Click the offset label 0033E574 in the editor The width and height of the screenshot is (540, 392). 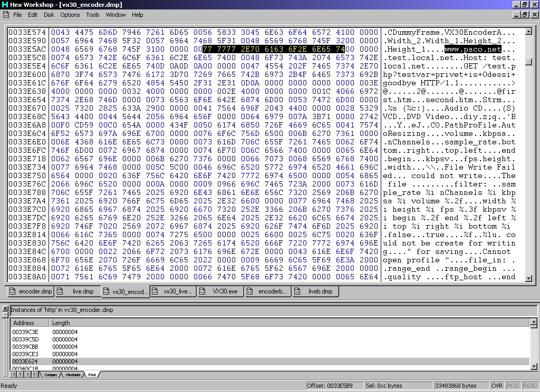27,32
